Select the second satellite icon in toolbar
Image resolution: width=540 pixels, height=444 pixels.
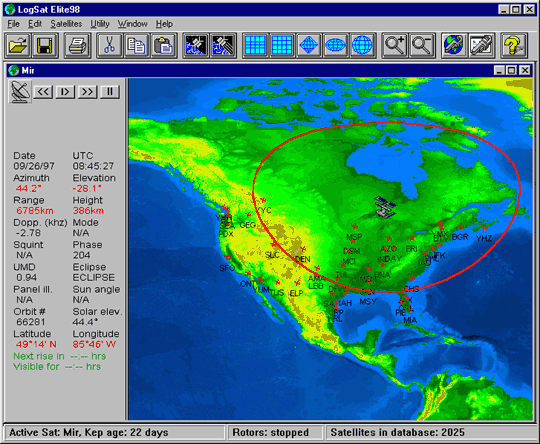[x=223, y=45]
